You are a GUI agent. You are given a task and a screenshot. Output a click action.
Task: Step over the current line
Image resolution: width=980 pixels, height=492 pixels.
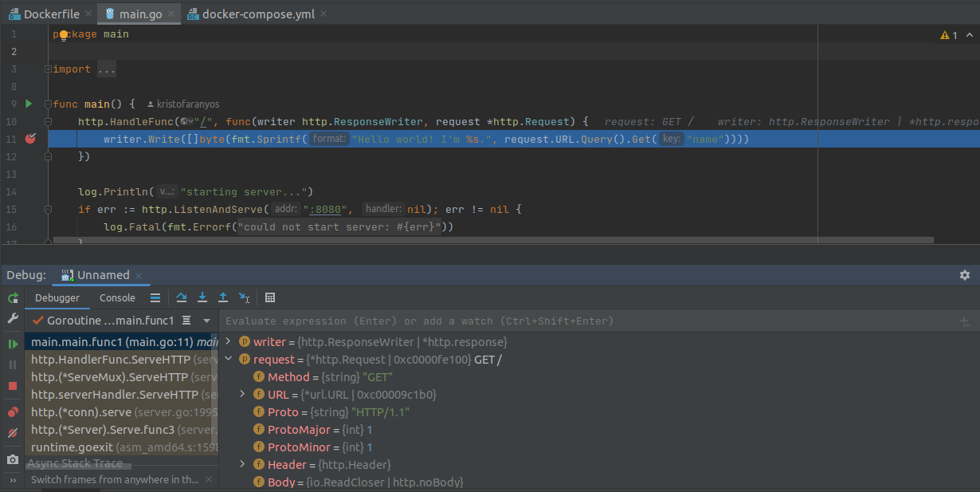click(182, 297)
